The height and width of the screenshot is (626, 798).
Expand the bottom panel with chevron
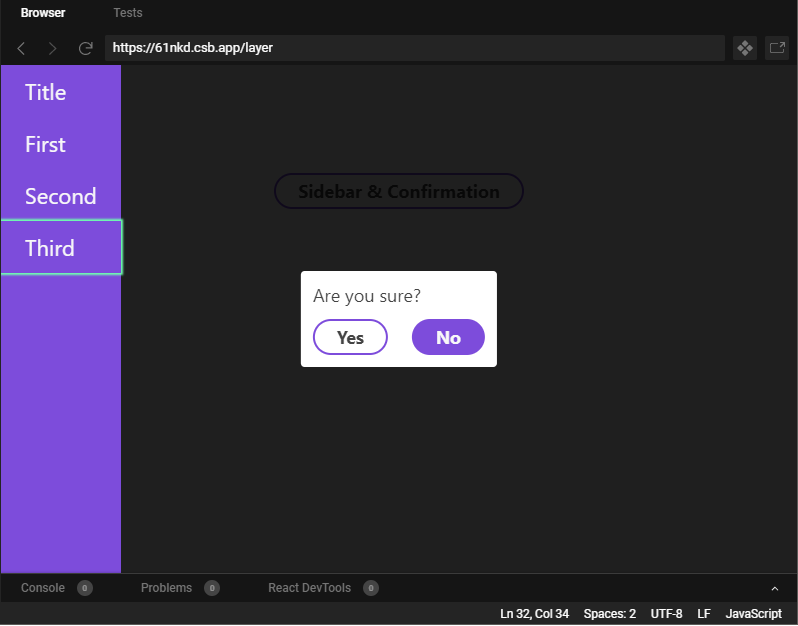(x=775, y=589)
